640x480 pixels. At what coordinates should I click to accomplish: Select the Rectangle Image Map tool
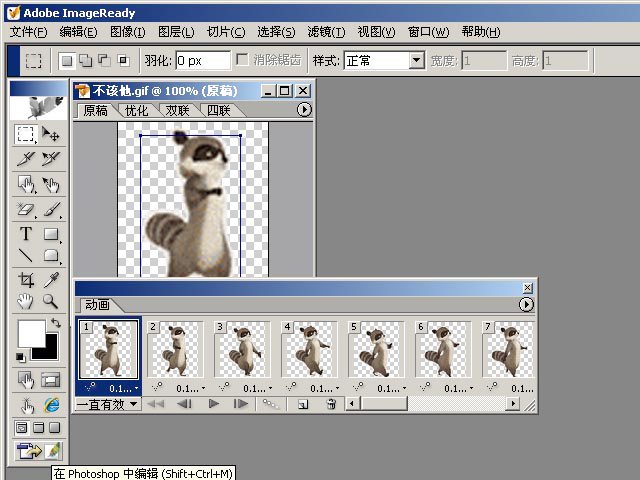point(26,184)
